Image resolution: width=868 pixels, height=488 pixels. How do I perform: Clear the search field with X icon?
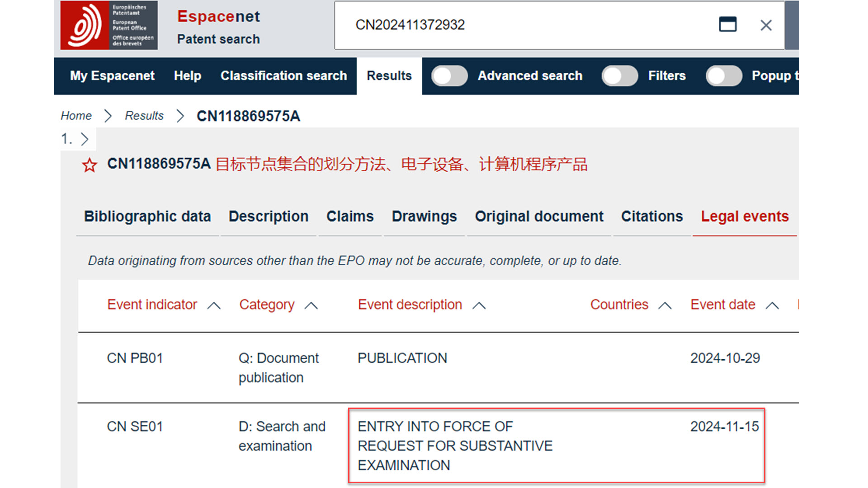click(x=766, y=25)
